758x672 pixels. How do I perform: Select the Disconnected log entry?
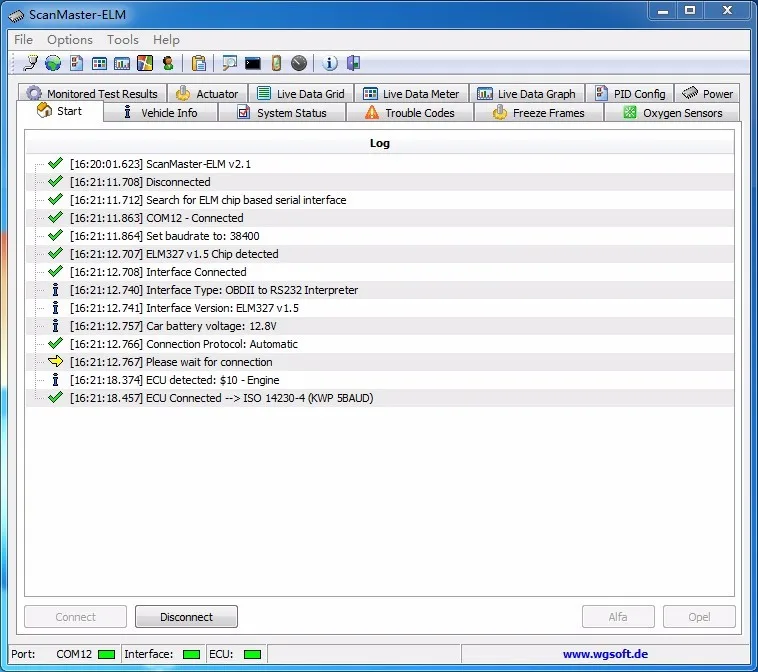[379, 182]
